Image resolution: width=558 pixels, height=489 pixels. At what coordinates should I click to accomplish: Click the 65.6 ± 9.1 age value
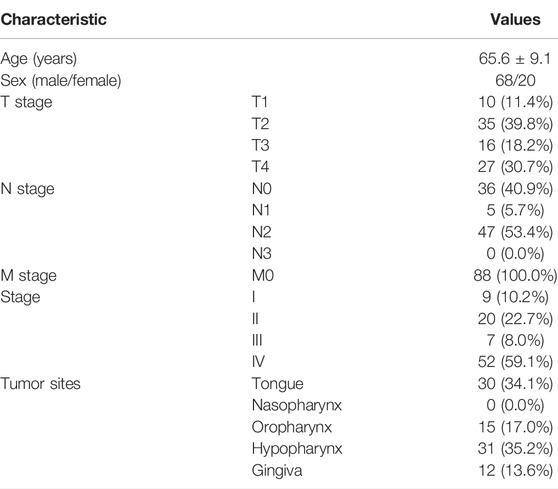515,59
